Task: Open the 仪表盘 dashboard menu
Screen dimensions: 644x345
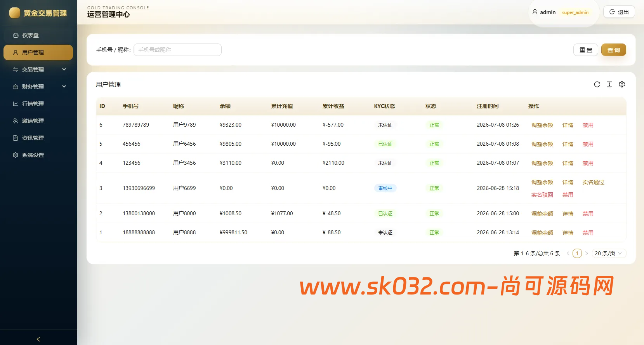Action: tap(38, 35)
